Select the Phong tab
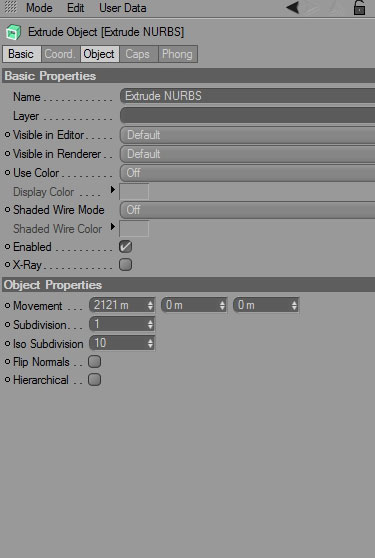 (178, 54)
